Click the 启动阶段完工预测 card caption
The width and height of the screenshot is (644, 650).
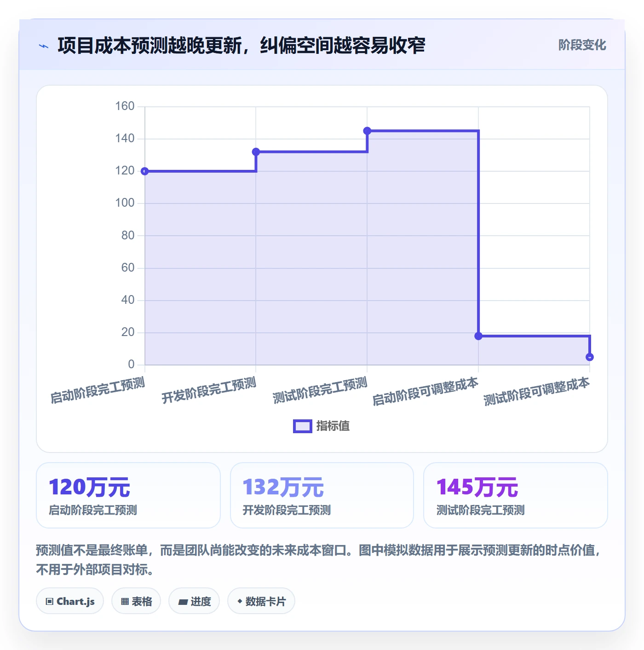(93, 510)
